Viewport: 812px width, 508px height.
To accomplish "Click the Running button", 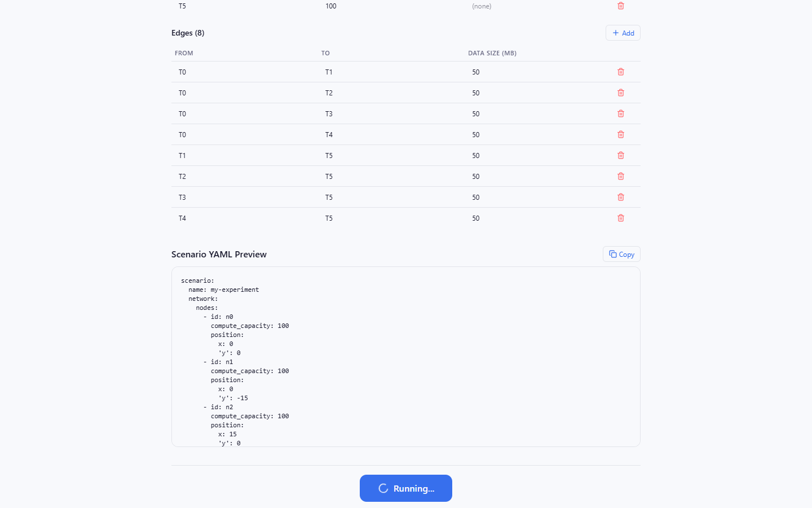I will tap(406, 488).
